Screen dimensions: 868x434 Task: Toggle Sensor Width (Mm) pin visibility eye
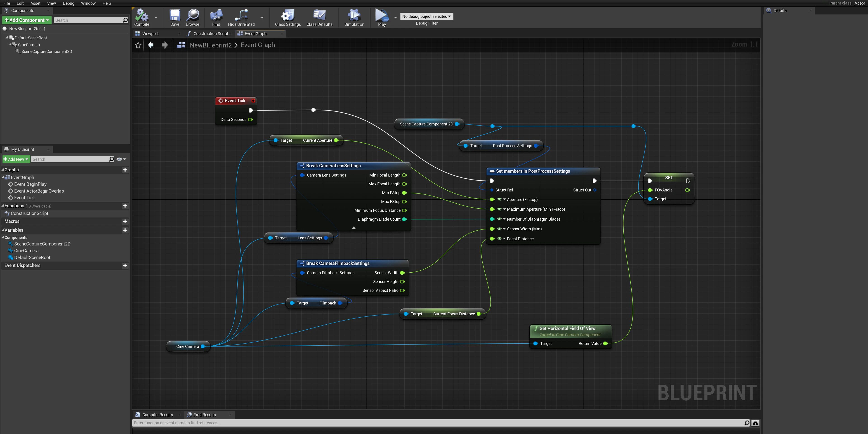(499, 229)
